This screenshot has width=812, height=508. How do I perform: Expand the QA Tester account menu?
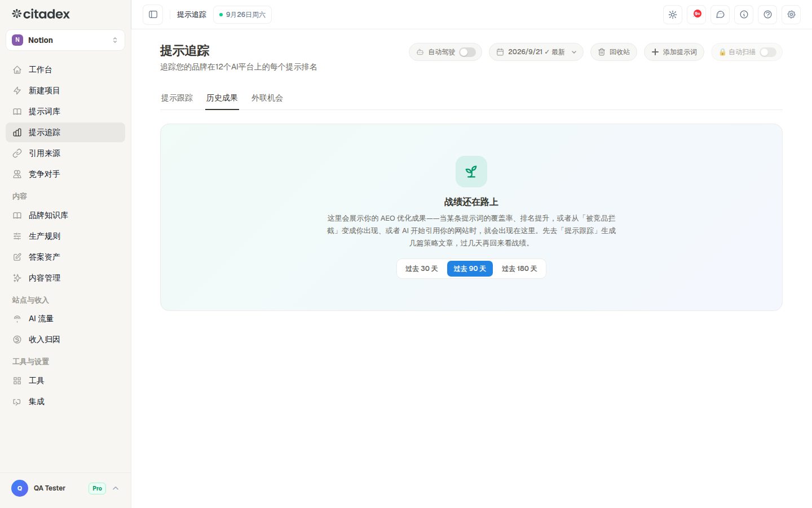coord(65,488)
